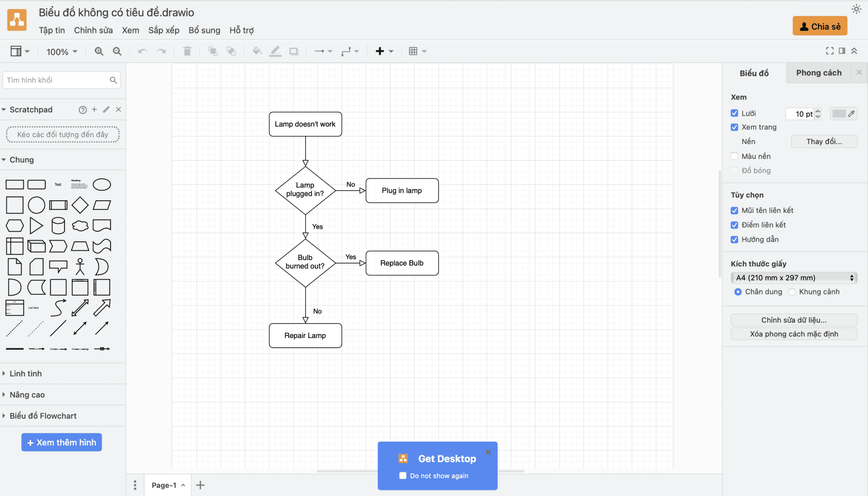Select the Chân dung radio button
Screen dimensions: 868x496
[738, 292]
